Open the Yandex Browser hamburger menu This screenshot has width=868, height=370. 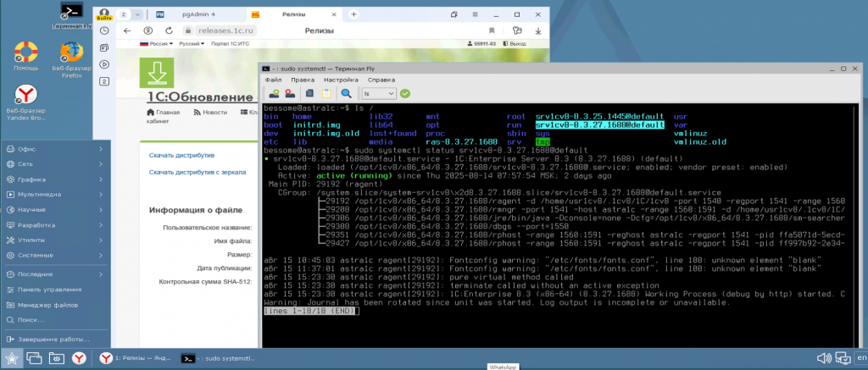pos(475,14)
